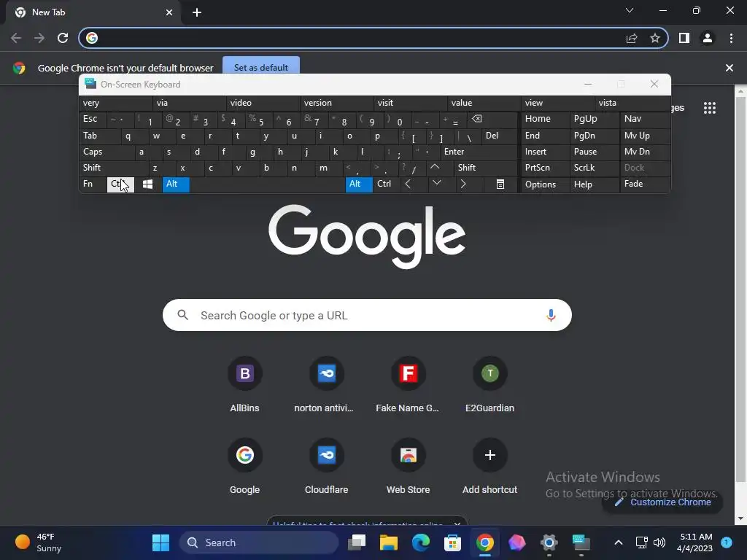Viewport: 747px width, 560px height.
Task: Open the 46°F Sunny weather widget
Action: [39, 542]
